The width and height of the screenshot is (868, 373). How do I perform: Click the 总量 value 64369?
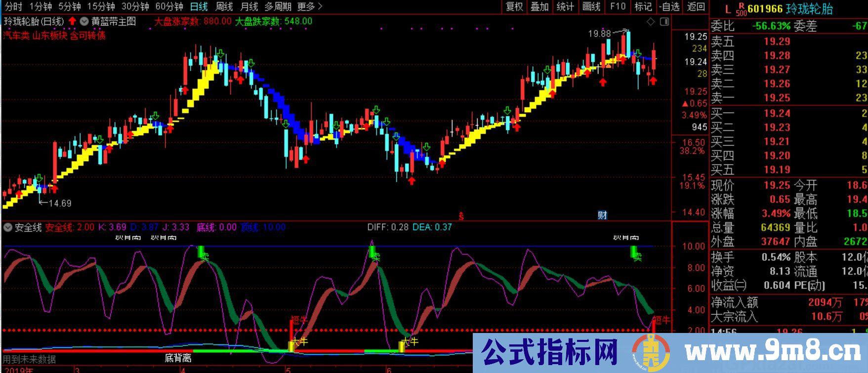[x=775, y=228]
